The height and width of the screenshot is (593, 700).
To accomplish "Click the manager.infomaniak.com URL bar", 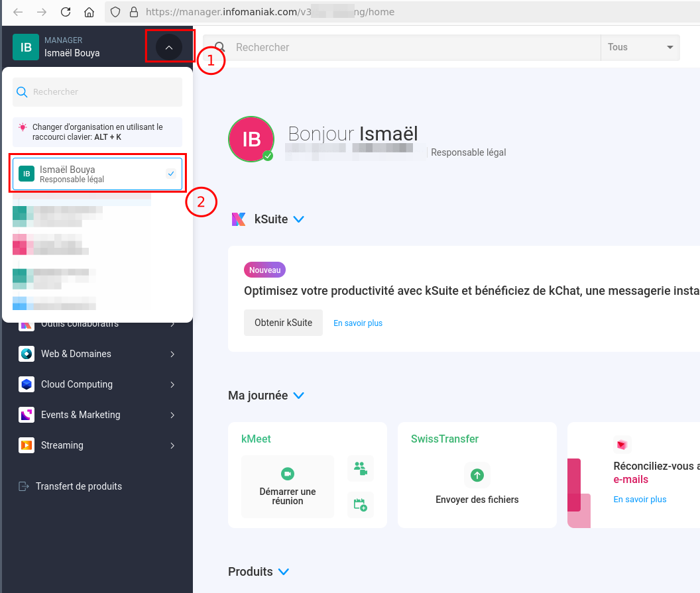I will 402,12.
